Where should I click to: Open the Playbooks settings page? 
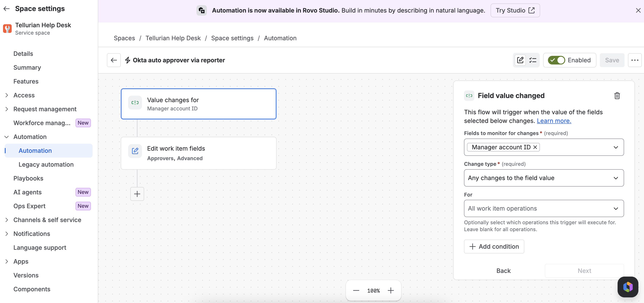pos(28,178)
